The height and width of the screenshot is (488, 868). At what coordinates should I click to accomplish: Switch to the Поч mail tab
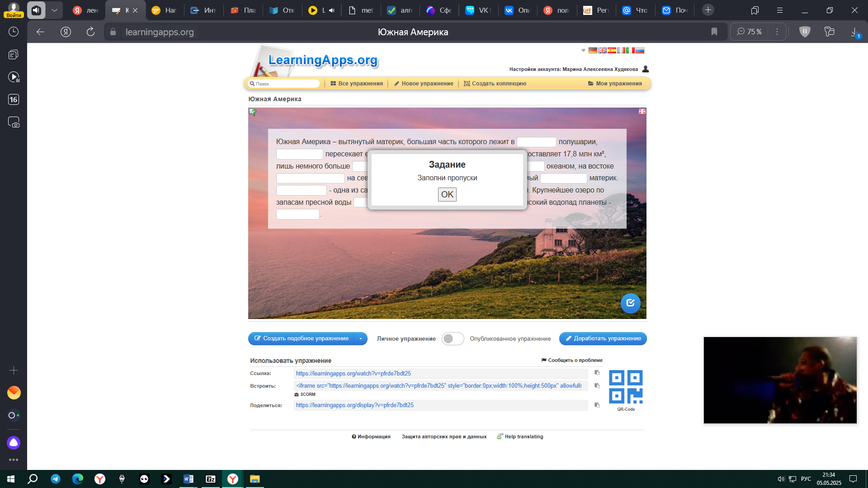tap(675, 10)
